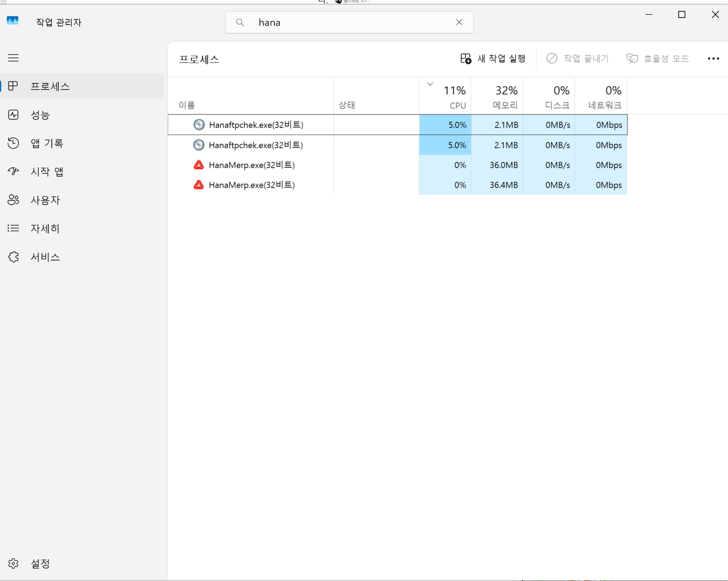
Task: Click the 36.4MB memory value cell
Action: click(497, 185)
